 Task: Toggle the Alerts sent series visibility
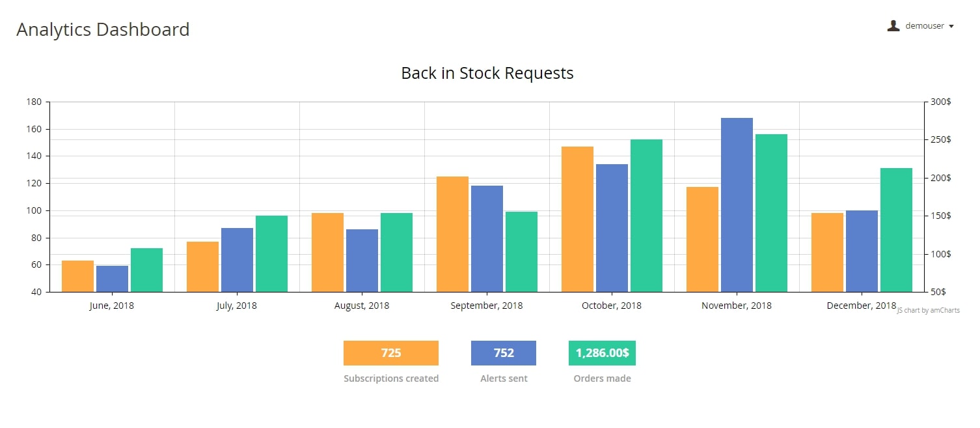503,378
